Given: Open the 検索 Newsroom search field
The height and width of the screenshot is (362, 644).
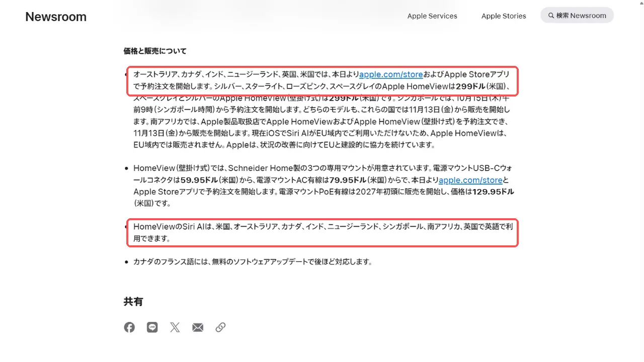Looking at the screenshot, I should click(x=577, y=16).
